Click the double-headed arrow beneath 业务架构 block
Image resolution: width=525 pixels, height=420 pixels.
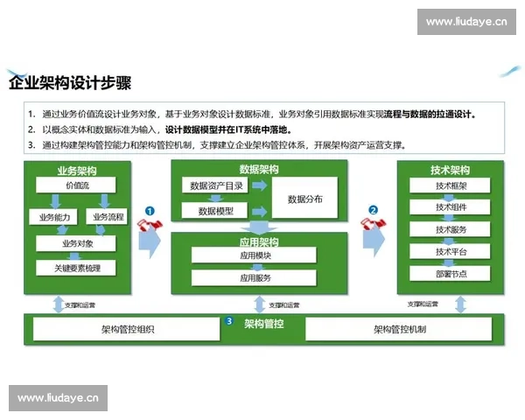click(59, 304)
